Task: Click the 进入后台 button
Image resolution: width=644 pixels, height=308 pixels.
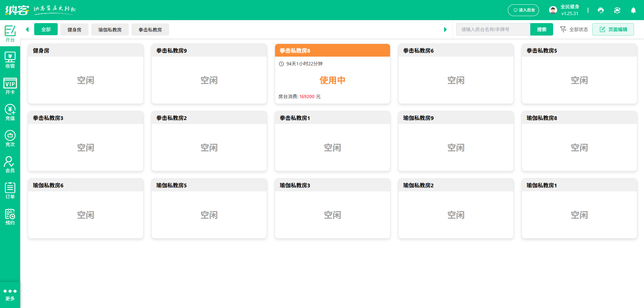Action: (x=523, y=10)
